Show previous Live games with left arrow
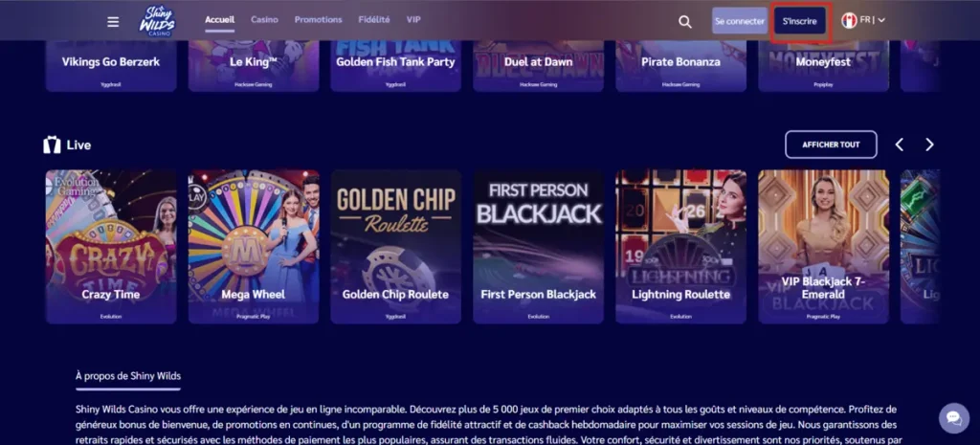 click(x=900, y=145)
